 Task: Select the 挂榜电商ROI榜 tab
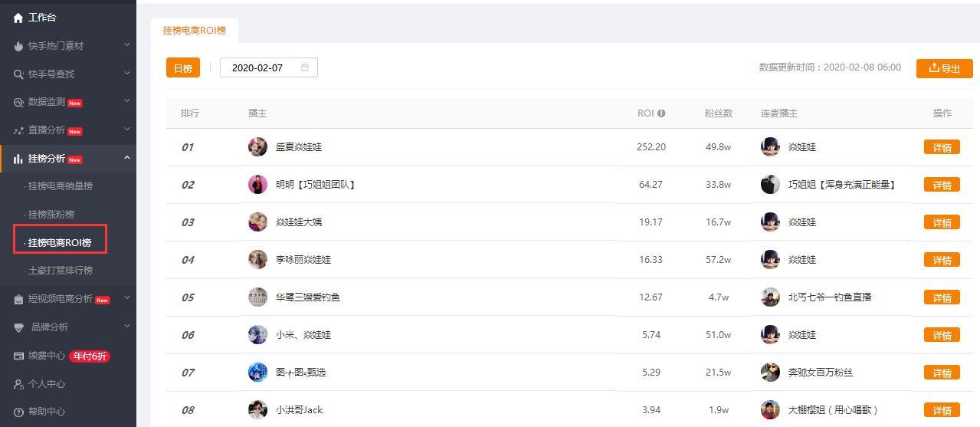click(x=194, y=31)
